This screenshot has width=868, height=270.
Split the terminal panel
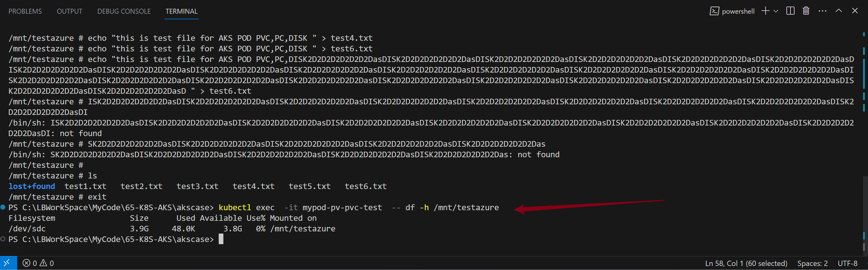790,11
